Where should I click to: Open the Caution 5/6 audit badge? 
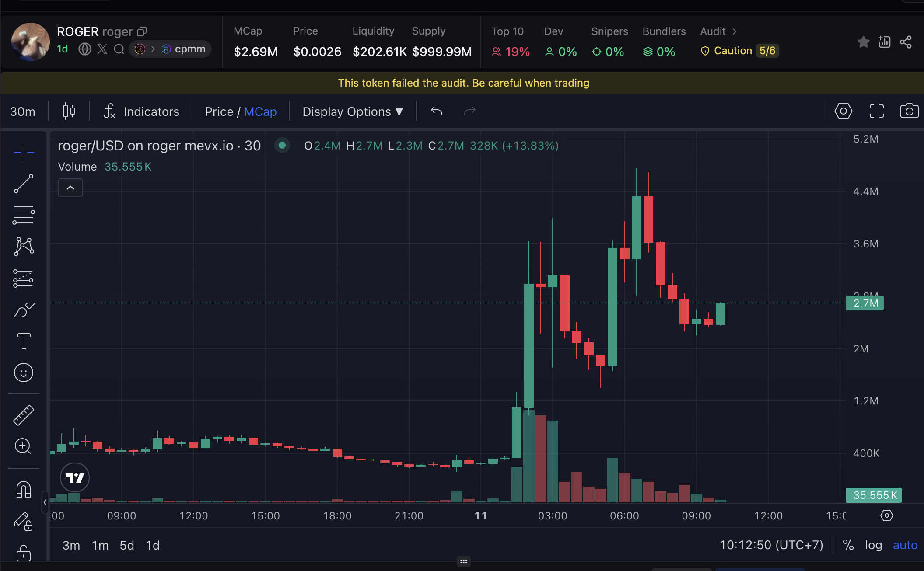[x=739, y=51]
